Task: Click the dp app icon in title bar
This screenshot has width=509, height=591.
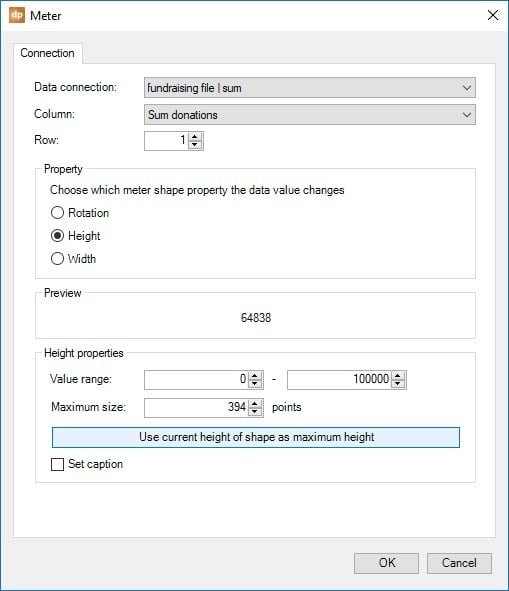Action: [17, 15]
